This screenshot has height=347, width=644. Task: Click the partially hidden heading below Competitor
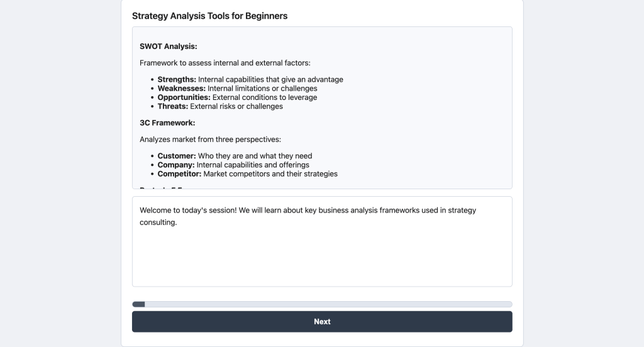(162, 187)
